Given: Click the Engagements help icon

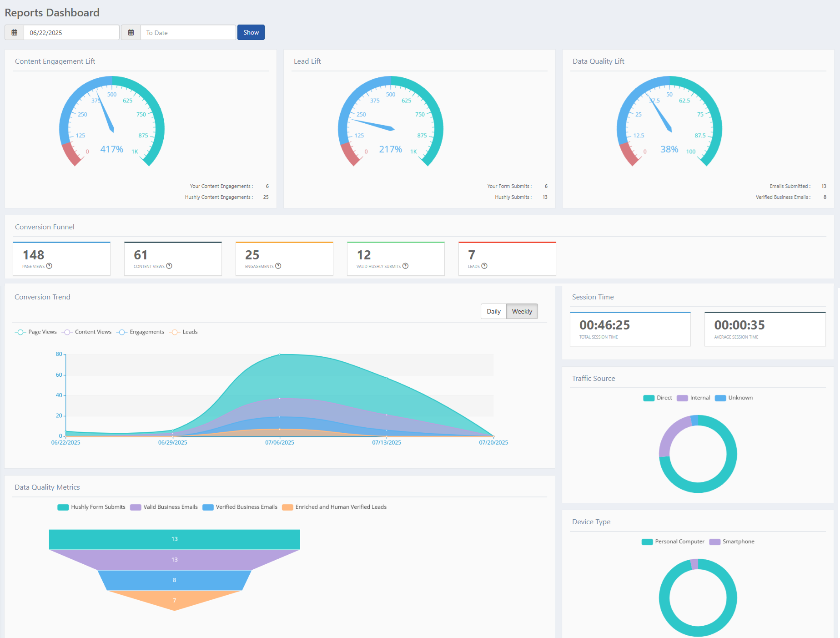Looking at the screenshot, I should [x=278, y=266].
